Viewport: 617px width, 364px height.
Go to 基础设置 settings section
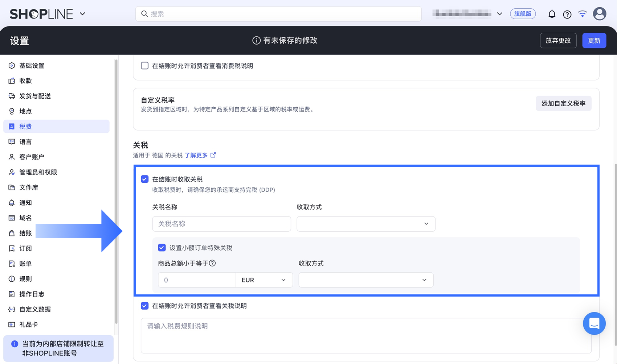tap(56, 66)
